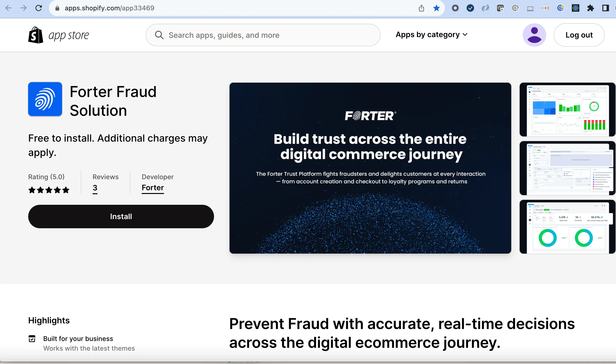
Task: Open the Forter developer link
Action: (x=152, y=188)
